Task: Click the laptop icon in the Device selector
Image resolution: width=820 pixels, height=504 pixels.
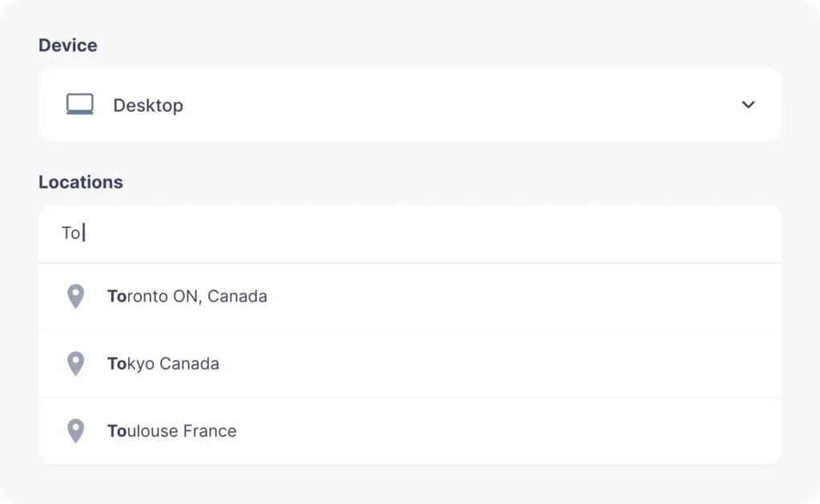Action: coord(80,105)
